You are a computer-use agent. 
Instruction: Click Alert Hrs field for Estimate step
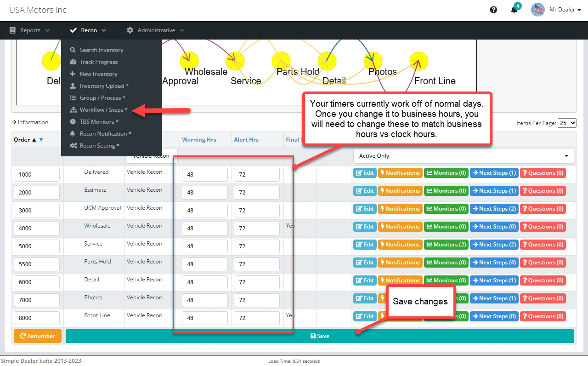(x=257, y=193)
